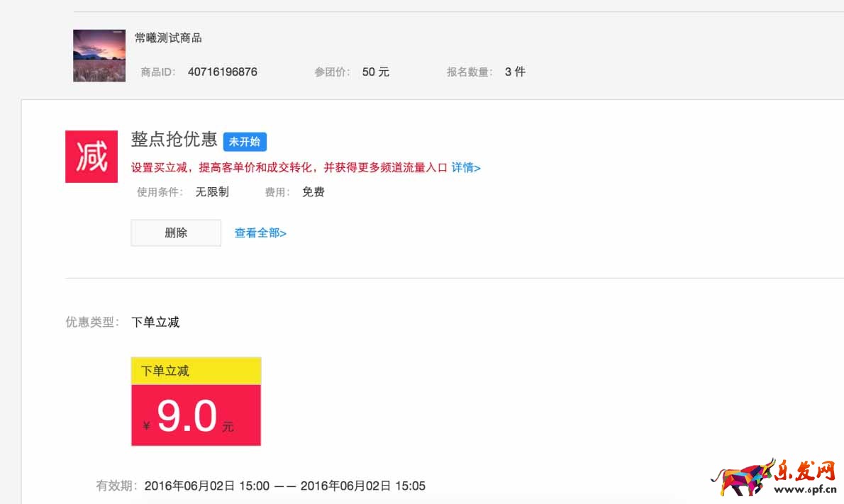Click the red promotion description text
The image size is (844, 504).
coord(284,168)
